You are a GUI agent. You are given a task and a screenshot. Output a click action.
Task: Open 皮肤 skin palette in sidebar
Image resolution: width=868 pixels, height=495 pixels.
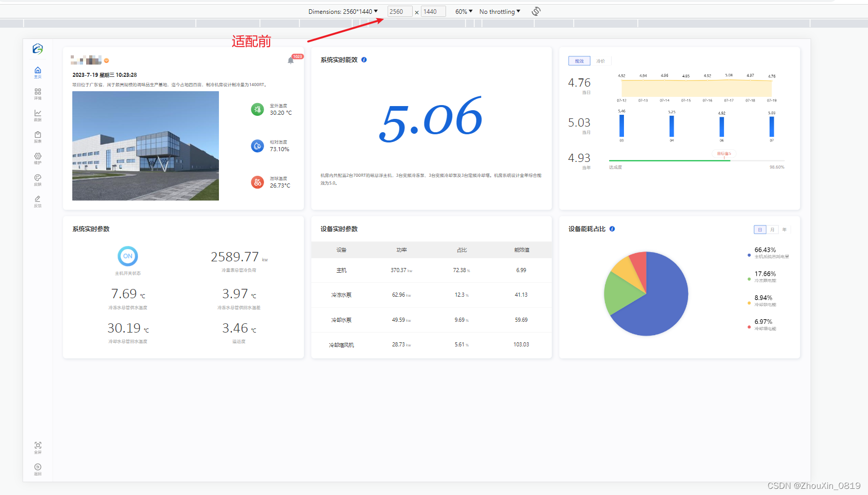(x=37, y=180)
